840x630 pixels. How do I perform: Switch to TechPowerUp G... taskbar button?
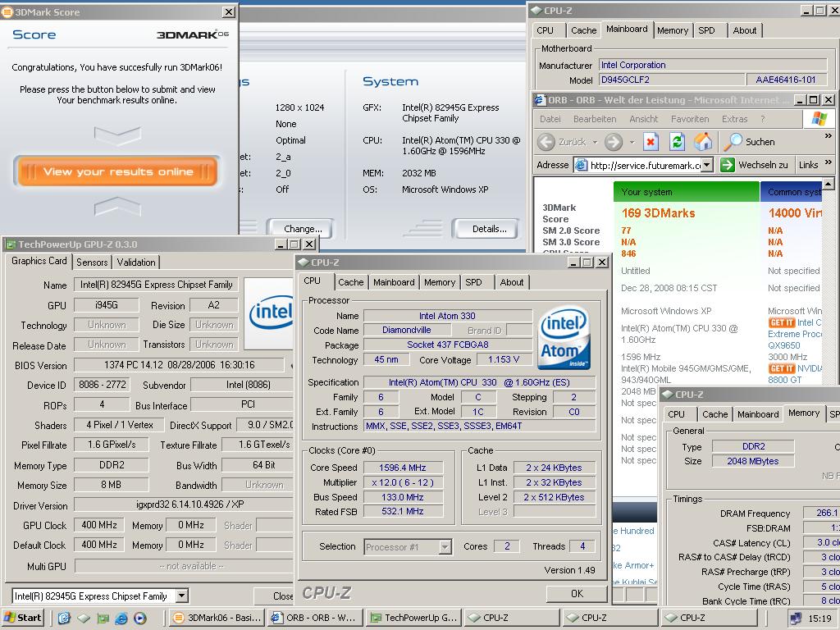point(414,619)
